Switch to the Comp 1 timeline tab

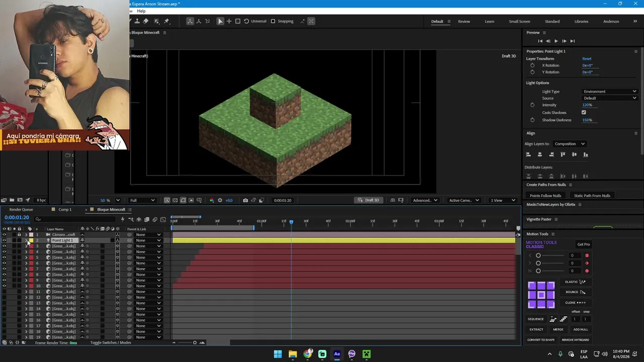click(x=65, y=210)
